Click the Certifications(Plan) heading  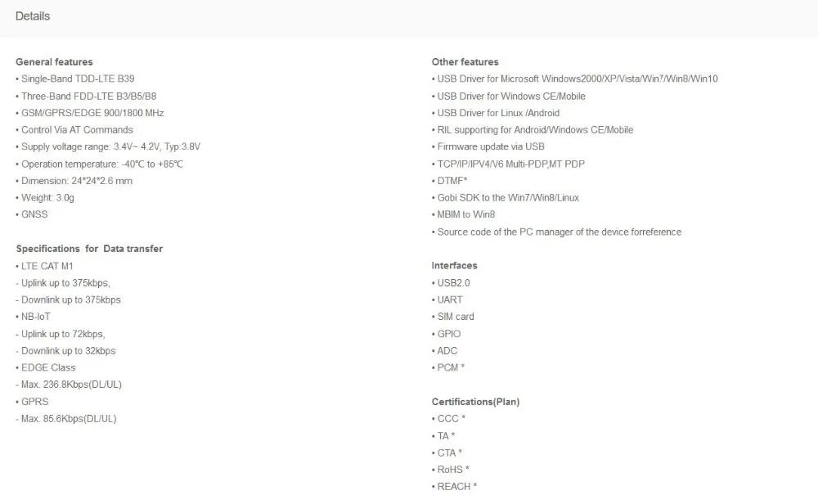point(475,402)
